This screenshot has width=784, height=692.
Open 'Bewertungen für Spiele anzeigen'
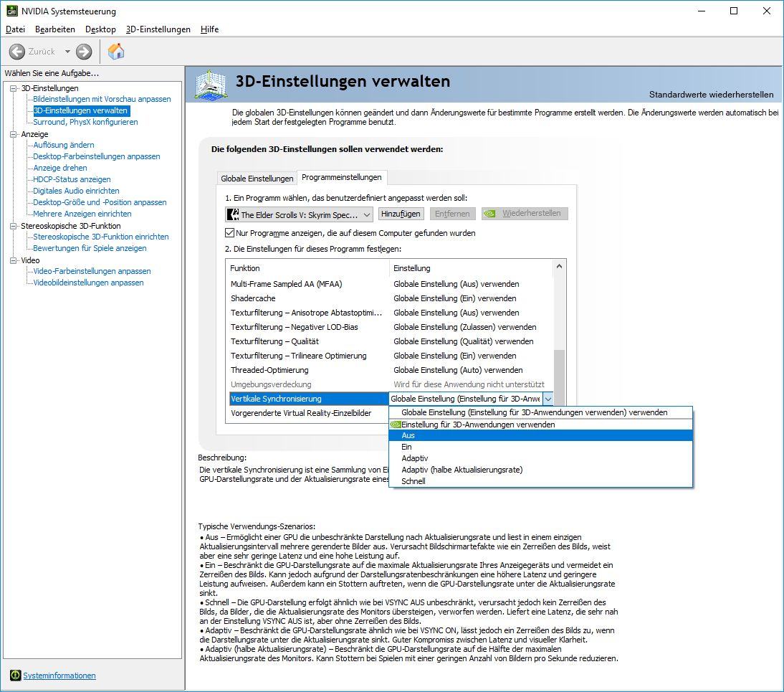[x=90, y=248]
